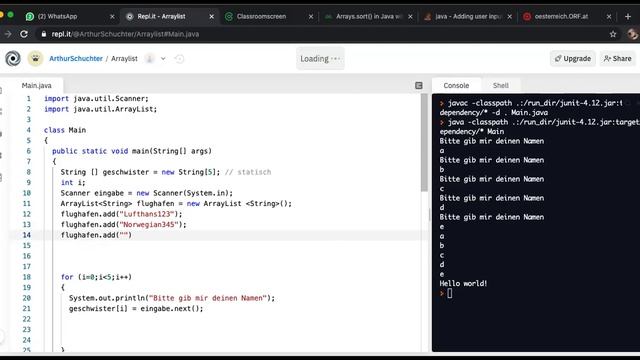
Task: Click the Upgrade button
Action: 573,59
